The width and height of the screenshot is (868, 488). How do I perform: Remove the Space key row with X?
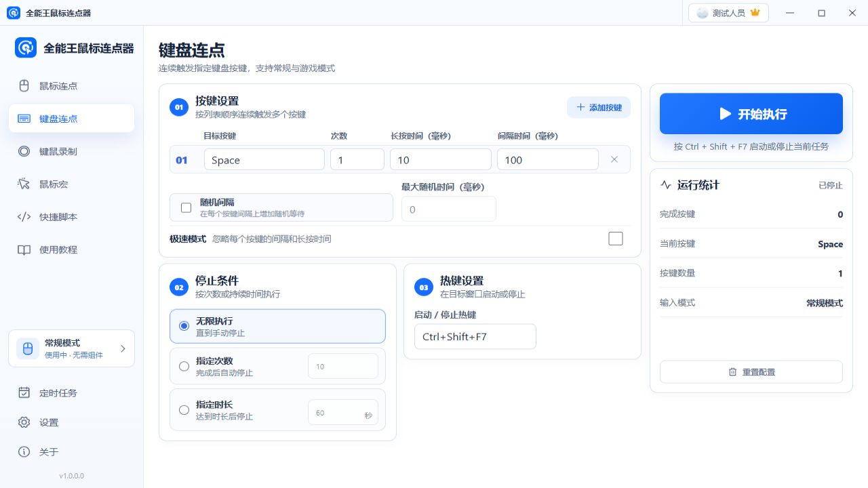tap(614, 159)
